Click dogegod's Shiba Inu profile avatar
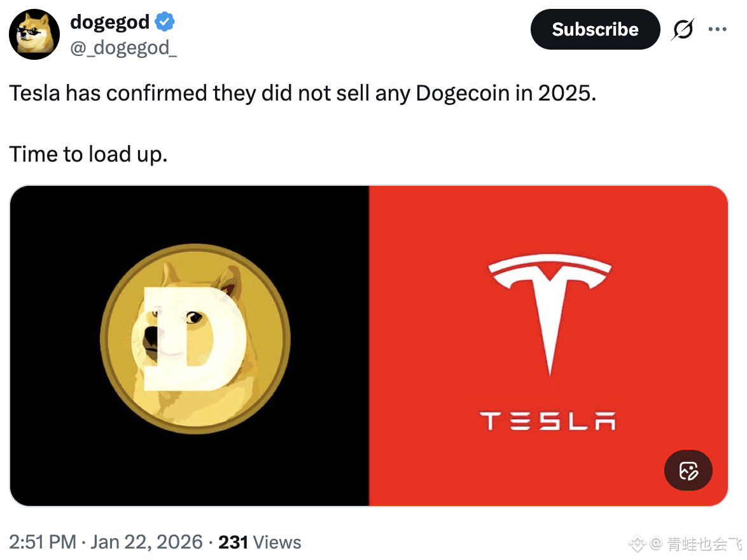The image size is (747, 560). 34,34
